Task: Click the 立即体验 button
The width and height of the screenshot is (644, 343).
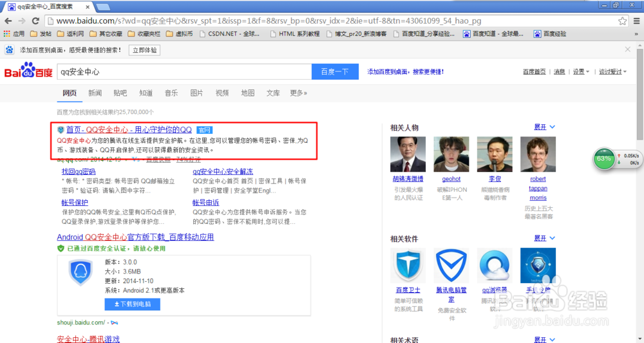Action: click(144, 50)
